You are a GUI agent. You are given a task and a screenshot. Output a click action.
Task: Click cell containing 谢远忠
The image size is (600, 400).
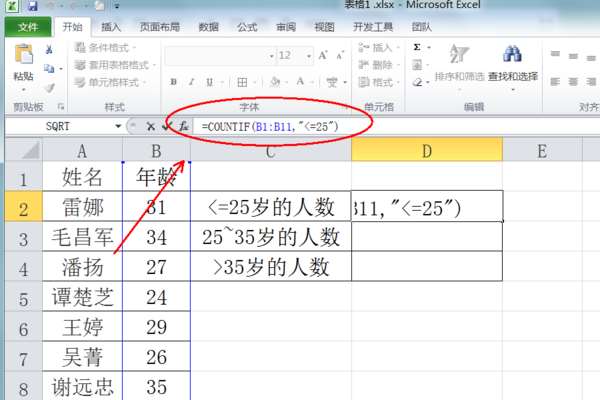82,386
